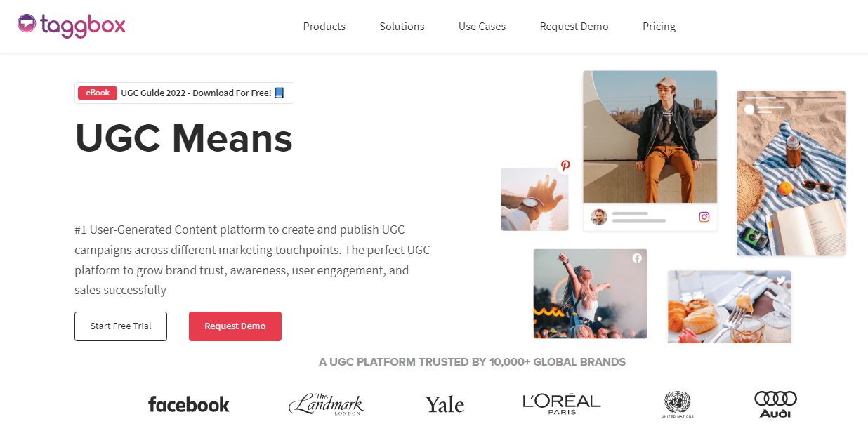
Task: Click the United Nations emblem
Action: tap(677, 404)
